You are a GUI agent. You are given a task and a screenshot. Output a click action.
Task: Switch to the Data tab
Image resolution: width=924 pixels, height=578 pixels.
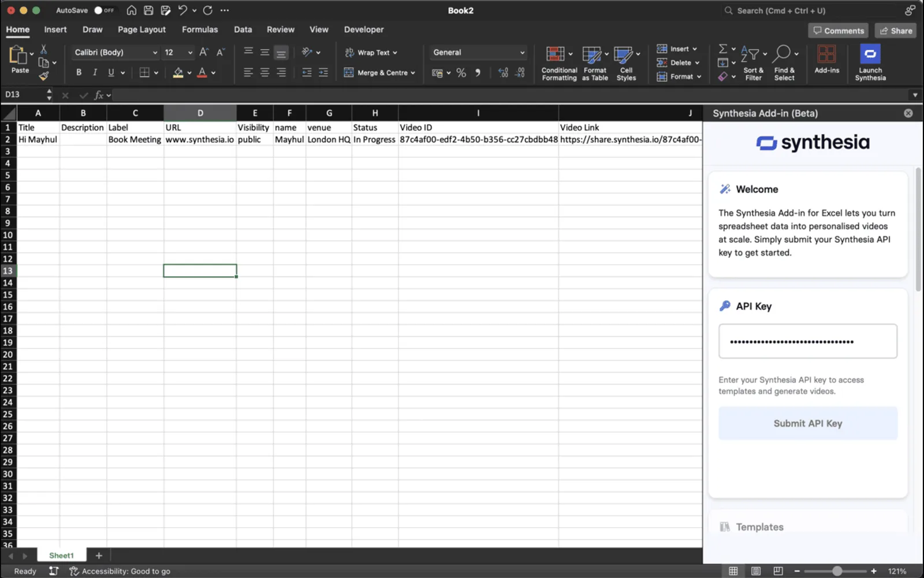(x=243, y=29)
